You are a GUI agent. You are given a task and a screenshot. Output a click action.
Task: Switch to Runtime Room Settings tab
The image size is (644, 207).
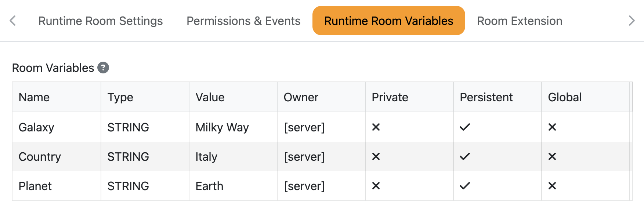click(101, 21)
